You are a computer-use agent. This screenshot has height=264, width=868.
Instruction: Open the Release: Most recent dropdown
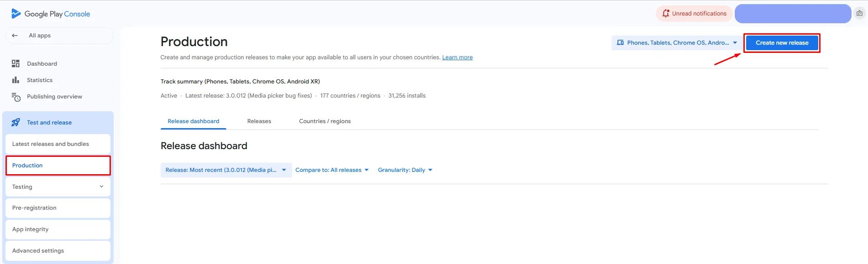(226, 170)
